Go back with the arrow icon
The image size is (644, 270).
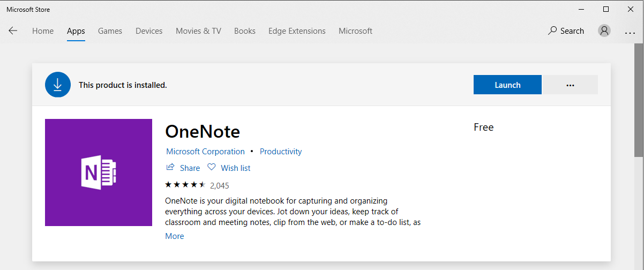(x=13, y=31)
